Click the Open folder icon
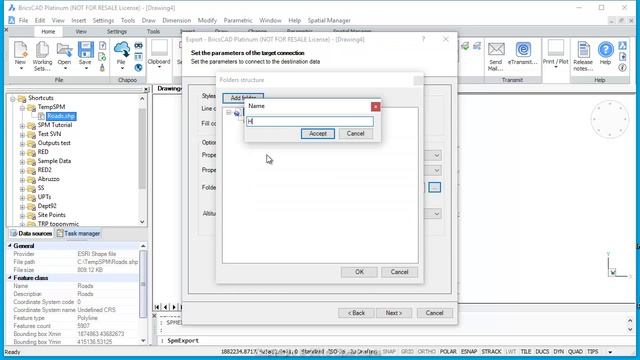The image size is (640, 360). point(64,50)
